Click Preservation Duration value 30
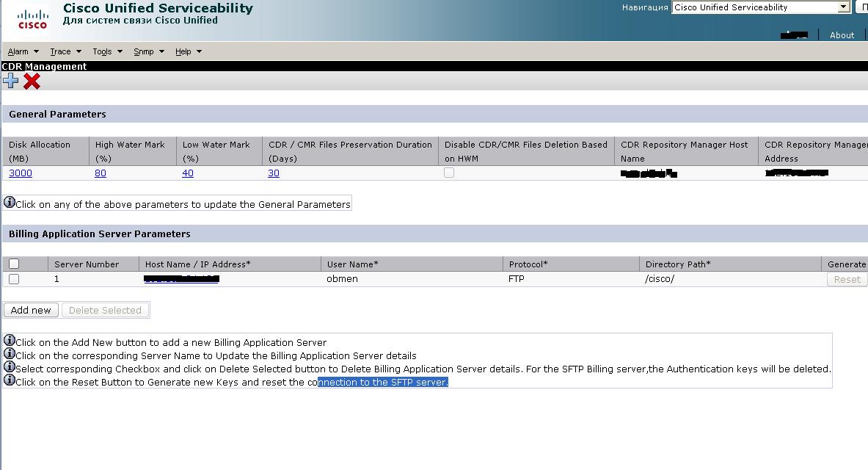 pos(274,173)
